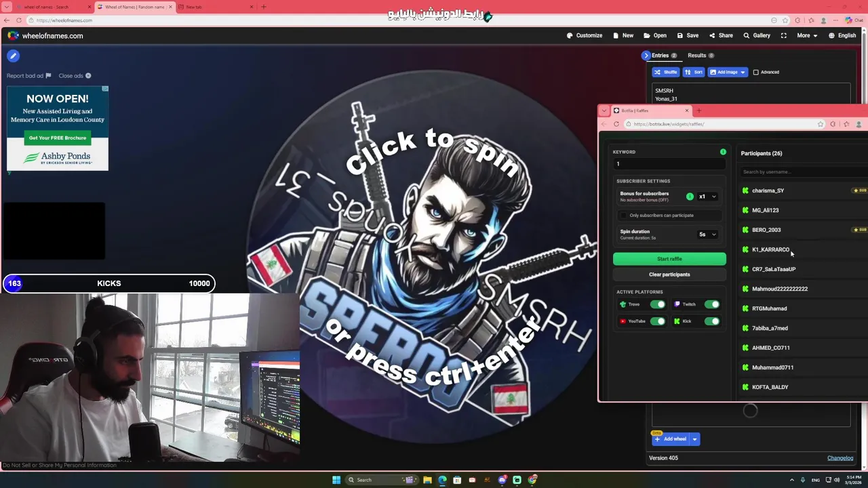Choose Open in the wheel toolbar
The width and height of the screenshot is (868, 488).
655,35
